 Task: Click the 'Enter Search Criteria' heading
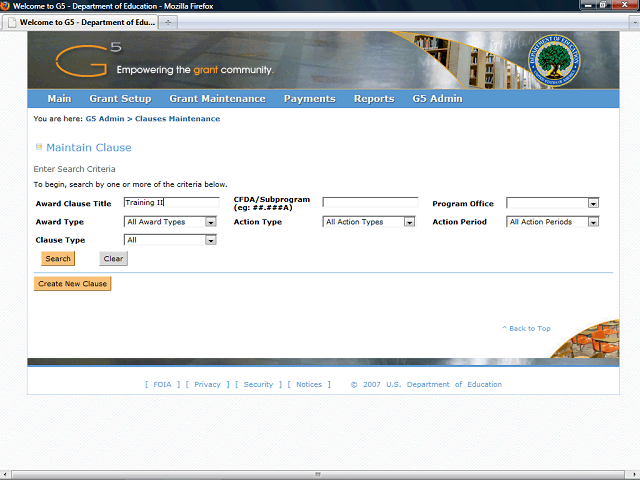(x=74, y=169)
